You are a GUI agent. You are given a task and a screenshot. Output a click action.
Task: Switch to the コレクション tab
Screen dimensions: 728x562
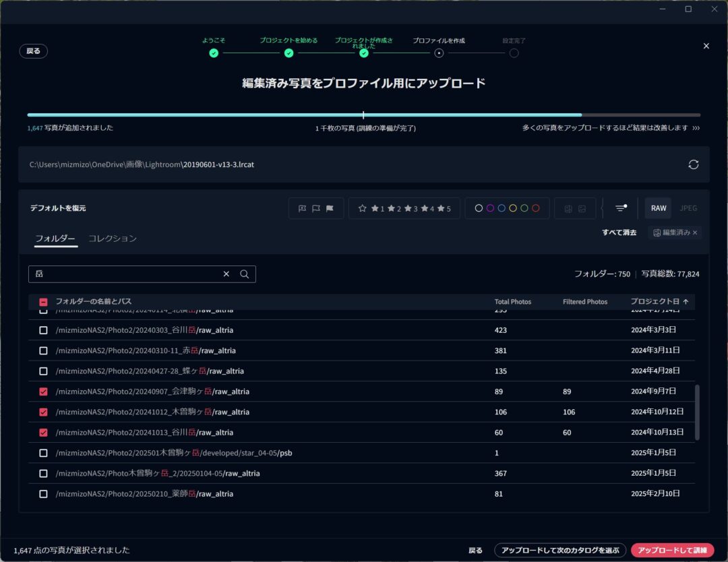113,239
